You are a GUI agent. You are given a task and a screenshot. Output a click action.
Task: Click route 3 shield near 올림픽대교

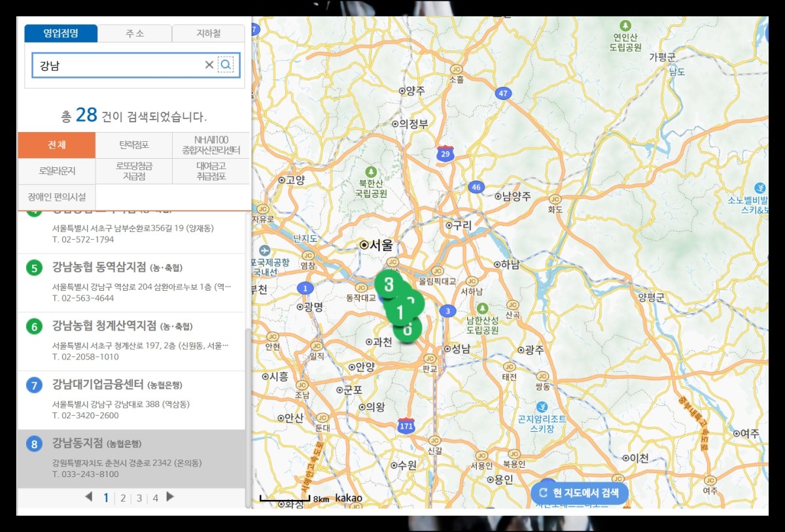click(447, 310)
